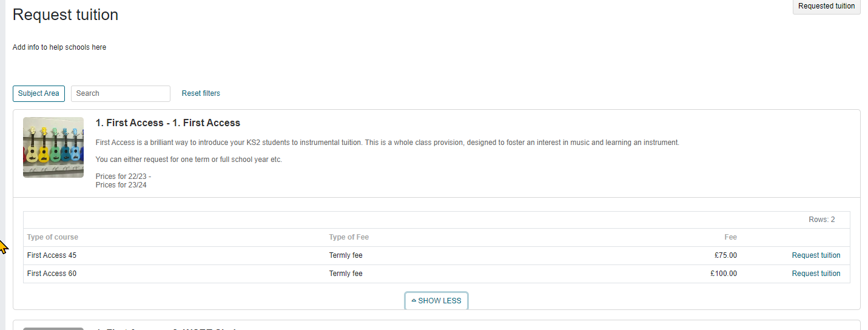Collapse the course list with SHOW LESS
The width and height of the screenshot is (868, 330).
click(436, 301)
